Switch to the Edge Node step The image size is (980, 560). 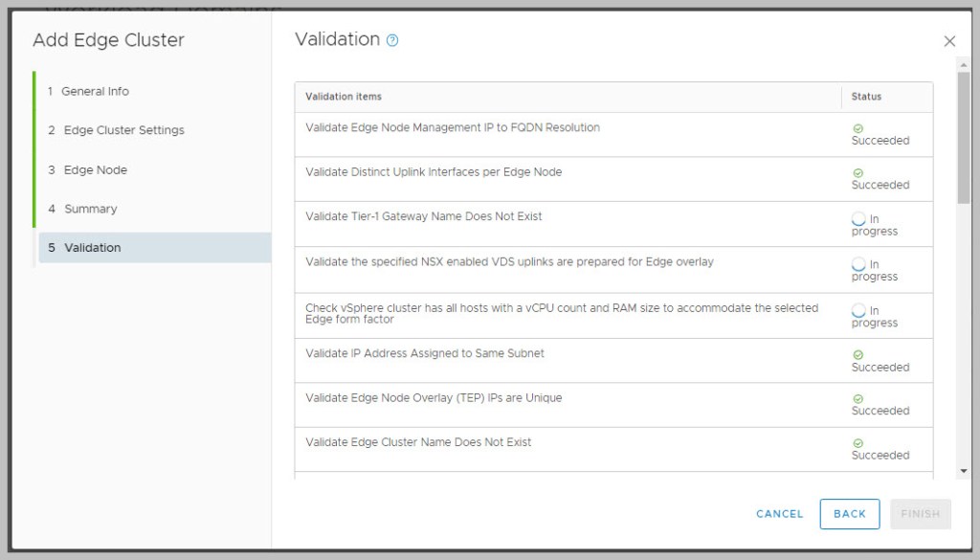point(95,170)
